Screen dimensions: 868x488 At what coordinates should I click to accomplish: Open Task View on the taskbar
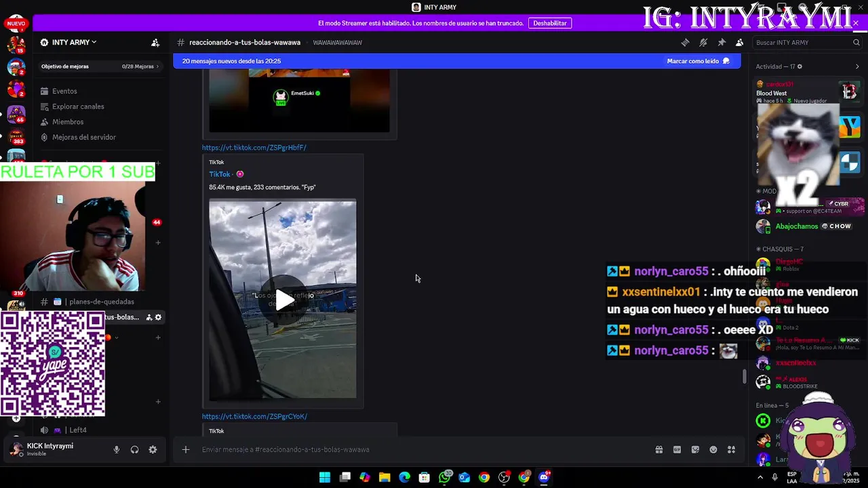coord(345,477)
